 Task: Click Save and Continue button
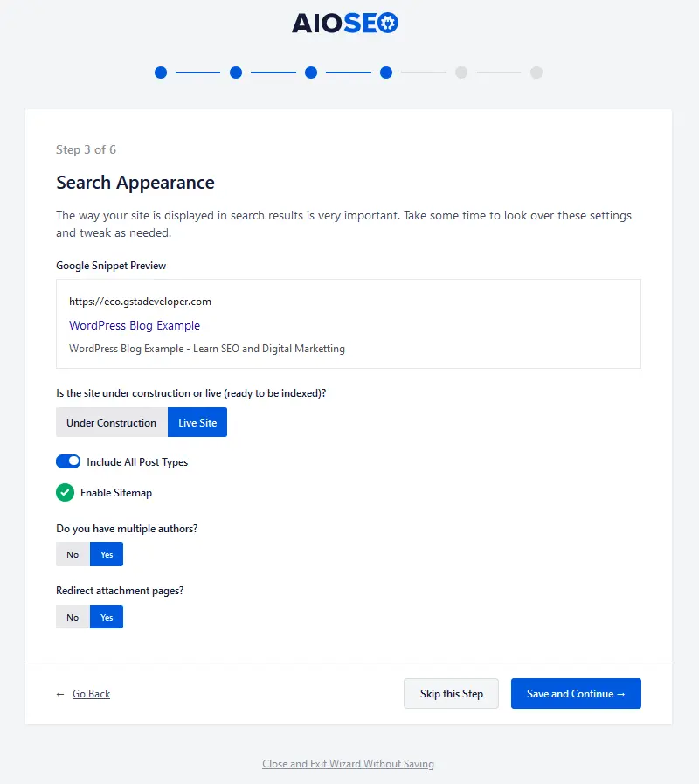[576, 693]
